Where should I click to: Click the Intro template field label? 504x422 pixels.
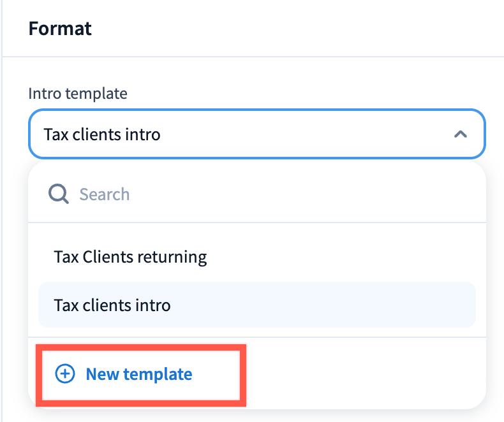78,94
